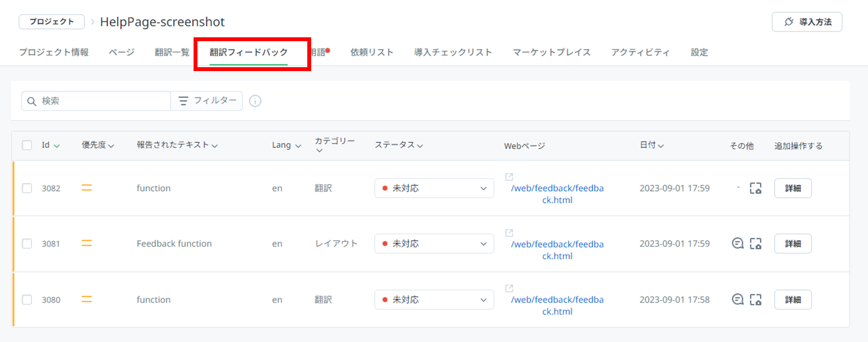Tick the checkbox for feedback 3080
Image resolution: width=868 pixels, height=342 pixels.
click(27, 300)
